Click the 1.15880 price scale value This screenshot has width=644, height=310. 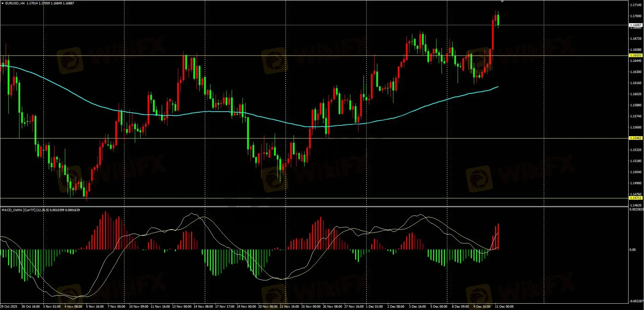pos(636,105)
